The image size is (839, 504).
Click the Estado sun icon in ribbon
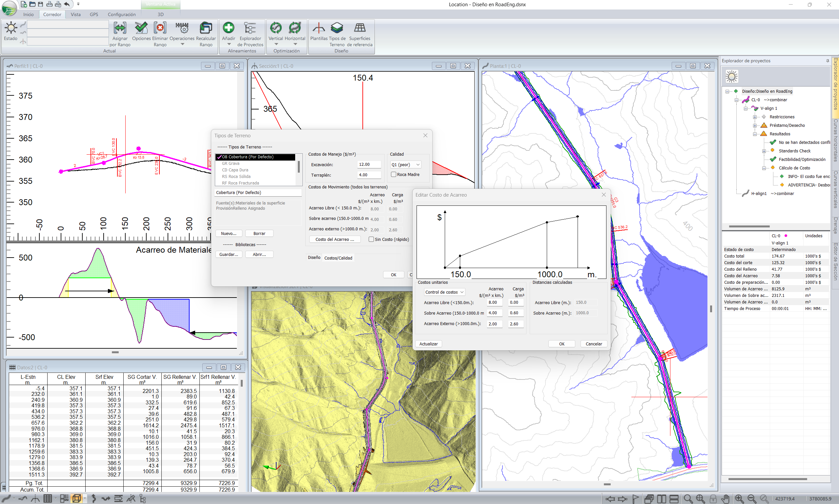coord(11,28)
